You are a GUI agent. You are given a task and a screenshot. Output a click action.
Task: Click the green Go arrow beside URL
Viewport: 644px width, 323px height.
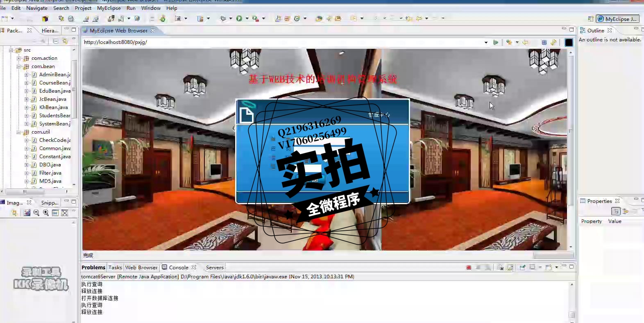pos(496,42)
